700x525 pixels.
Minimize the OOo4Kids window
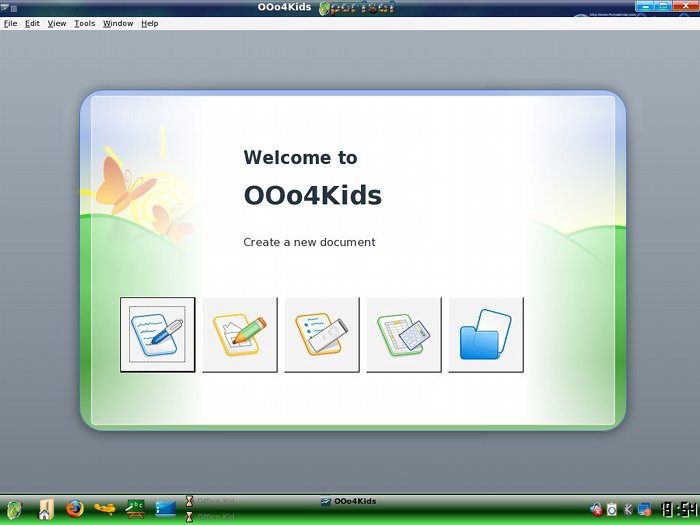point(645,6)
